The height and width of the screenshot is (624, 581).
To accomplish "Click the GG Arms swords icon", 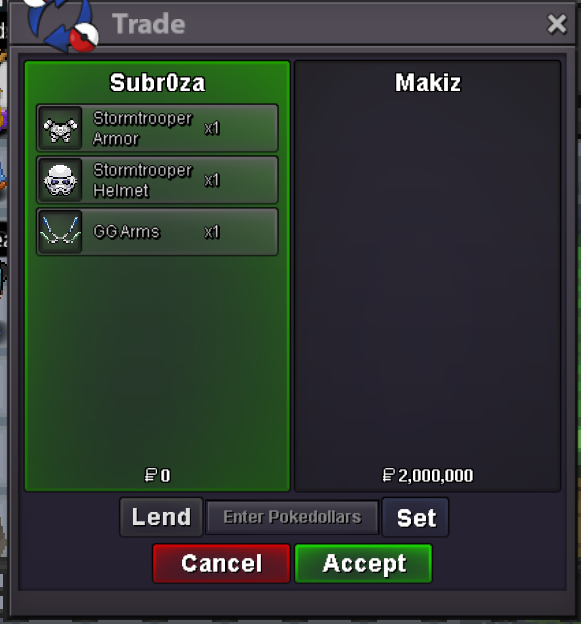I will [x=60, y=232].
